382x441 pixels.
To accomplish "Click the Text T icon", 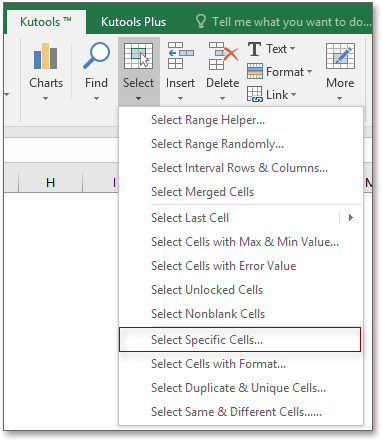I will click(254, 49).
